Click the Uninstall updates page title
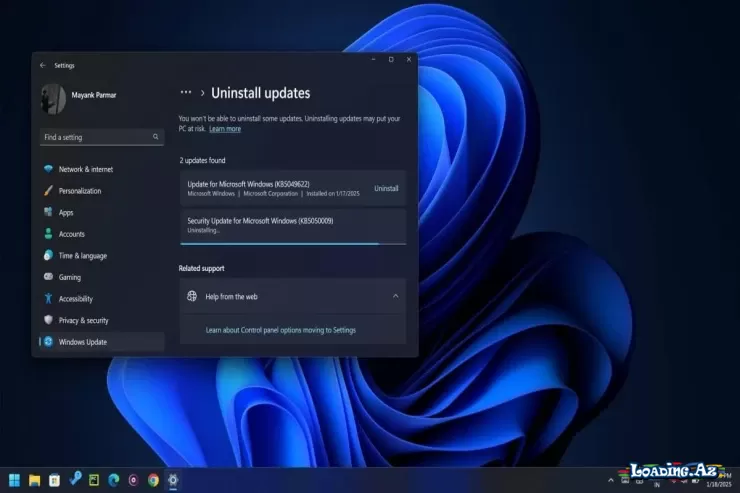 (x=261, y=93)
